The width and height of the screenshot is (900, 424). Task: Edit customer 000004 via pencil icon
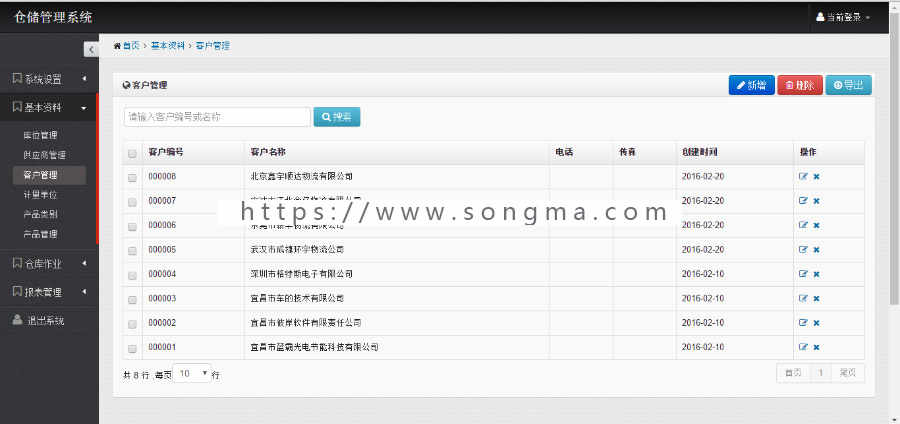click(803, 274)
